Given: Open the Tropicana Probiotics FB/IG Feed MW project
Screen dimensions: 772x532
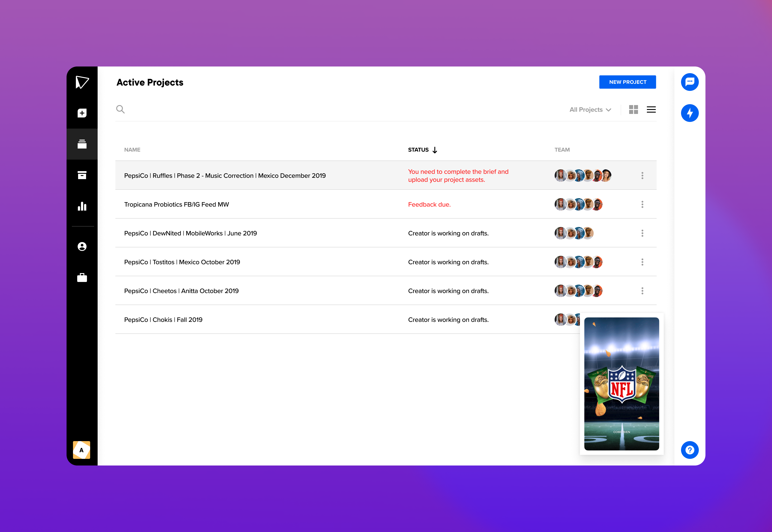Looking at the screenshot, I should (x=177, y=204).
